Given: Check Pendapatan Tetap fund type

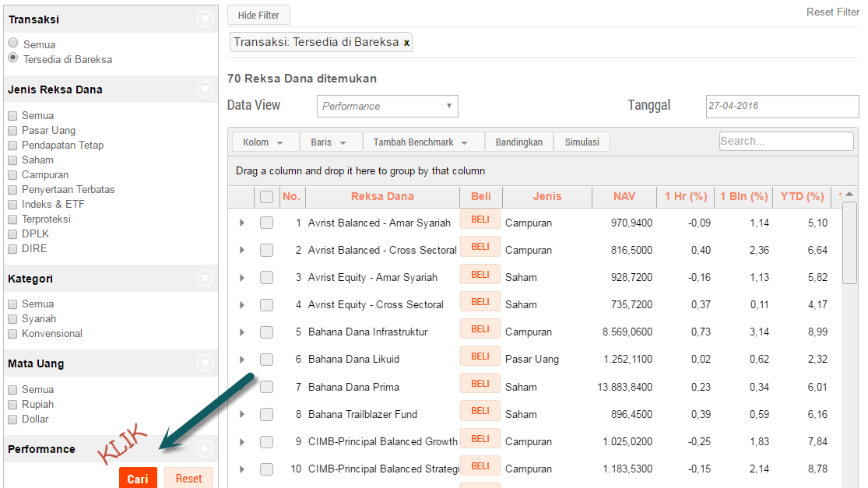Looking at the screenshot, I should (x=12, y=146).
